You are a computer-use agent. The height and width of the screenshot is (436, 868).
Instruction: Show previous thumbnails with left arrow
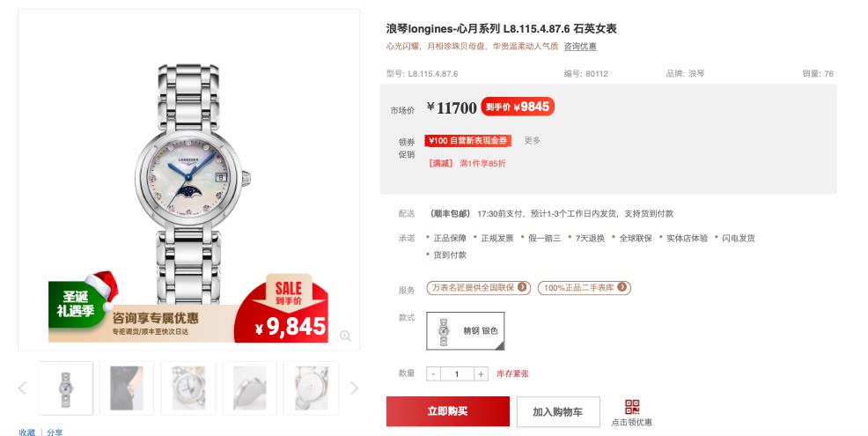pyautogui.click(x=22, y=388)
